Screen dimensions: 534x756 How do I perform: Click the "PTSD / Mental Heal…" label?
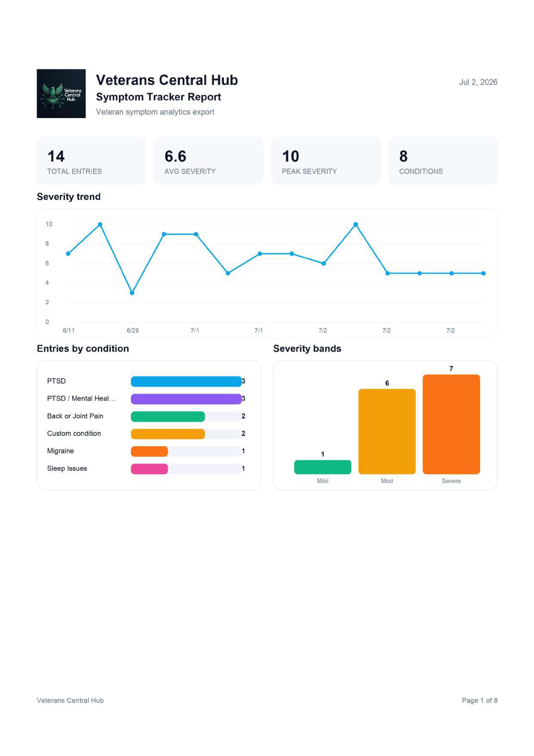tap(81, 398)
